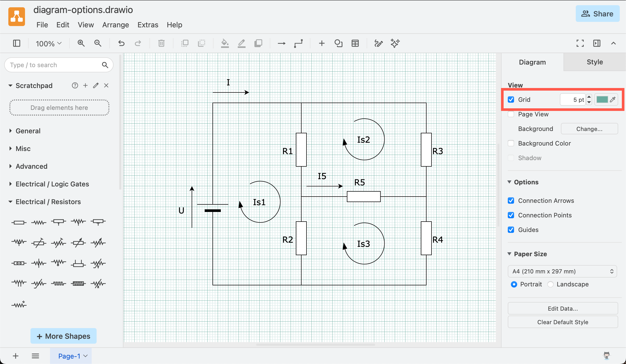Screen dimensions: 626x364
Task: Click the Fill Color bucket icon
Action: (225, 43)
